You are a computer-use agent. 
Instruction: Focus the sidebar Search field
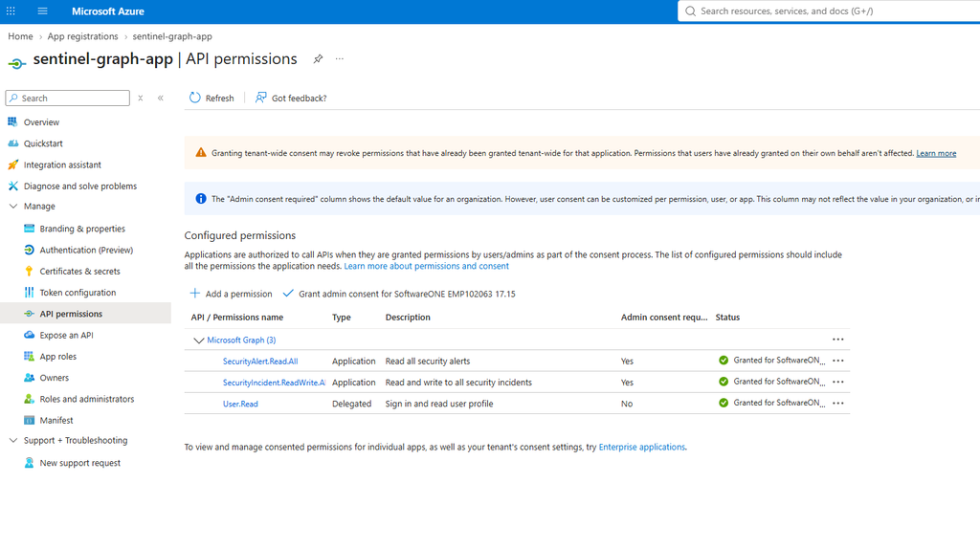[68, 99]
